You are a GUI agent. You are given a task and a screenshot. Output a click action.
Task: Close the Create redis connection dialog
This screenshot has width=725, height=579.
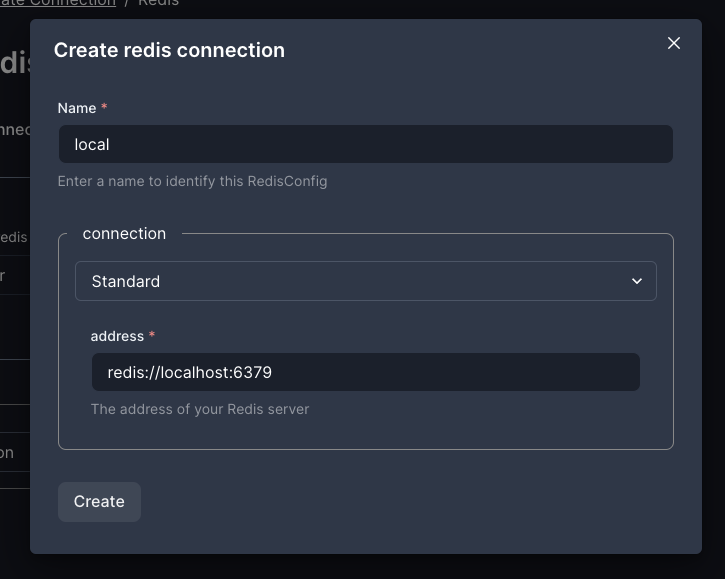tap(674, 43)
